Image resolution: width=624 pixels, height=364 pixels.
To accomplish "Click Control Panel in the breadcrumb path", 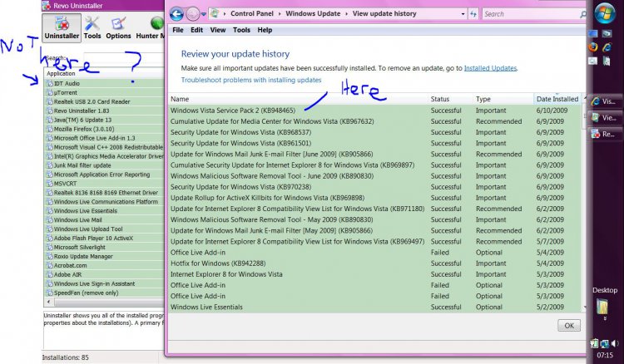I will [252, 13].
